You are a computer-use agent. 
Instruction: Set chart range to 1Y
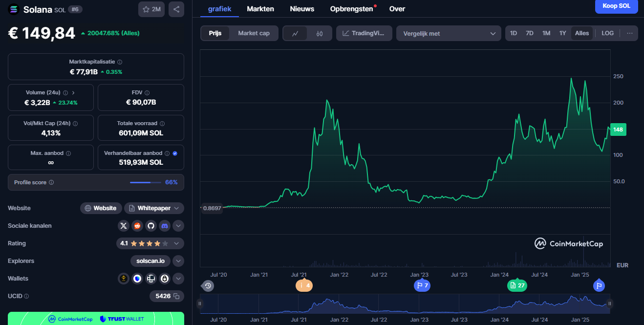563,33
